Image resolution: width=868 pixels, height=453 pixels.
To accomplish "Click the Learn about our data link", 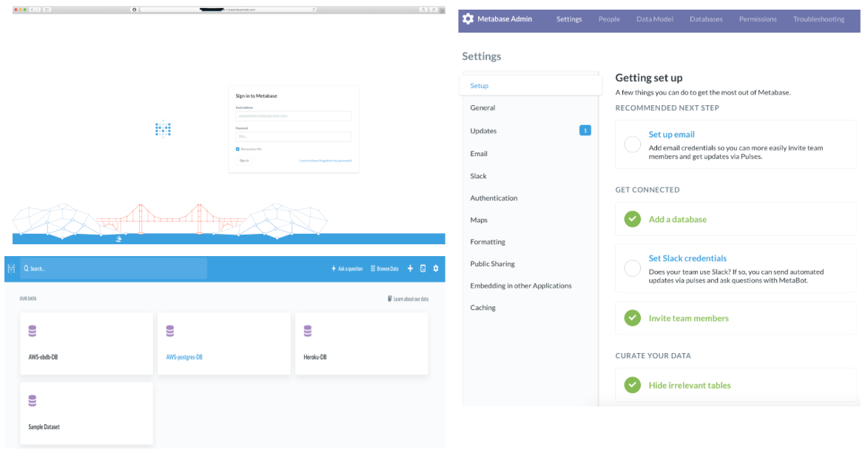I will click(x=408, y=299).
